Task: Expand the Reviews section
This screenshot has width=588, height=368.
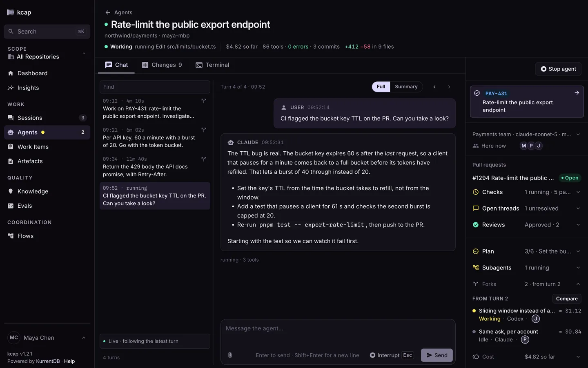Action: [x=527, y=225]
